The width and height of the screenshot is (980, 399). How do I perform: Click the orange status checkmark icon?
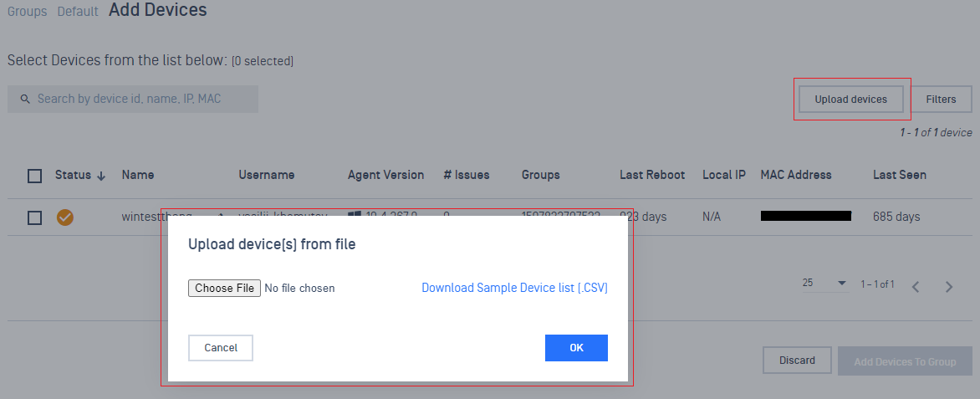tap(65, 217)
